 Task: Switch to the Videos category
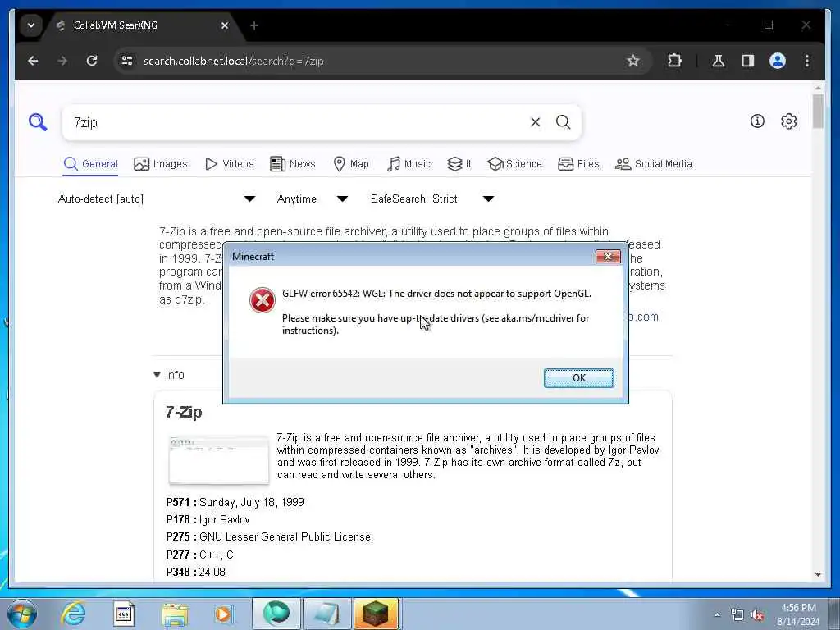pos(230,164)
